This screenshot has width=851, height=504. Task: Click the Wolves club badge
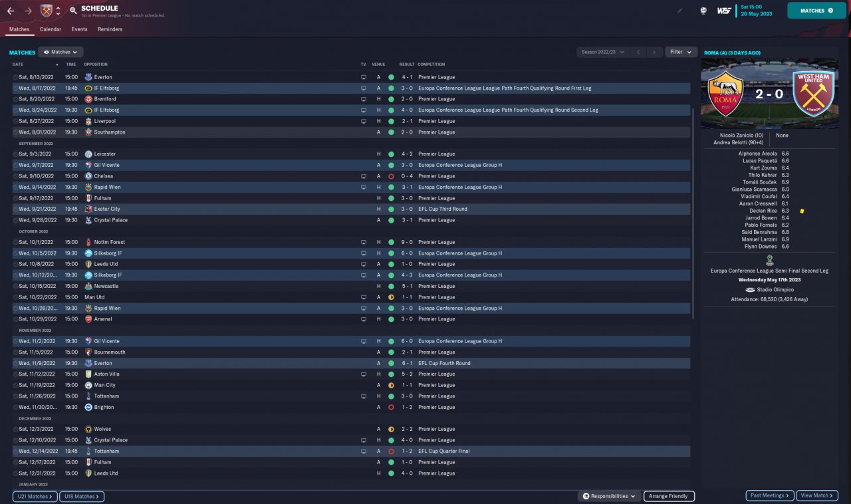point(88,429)
